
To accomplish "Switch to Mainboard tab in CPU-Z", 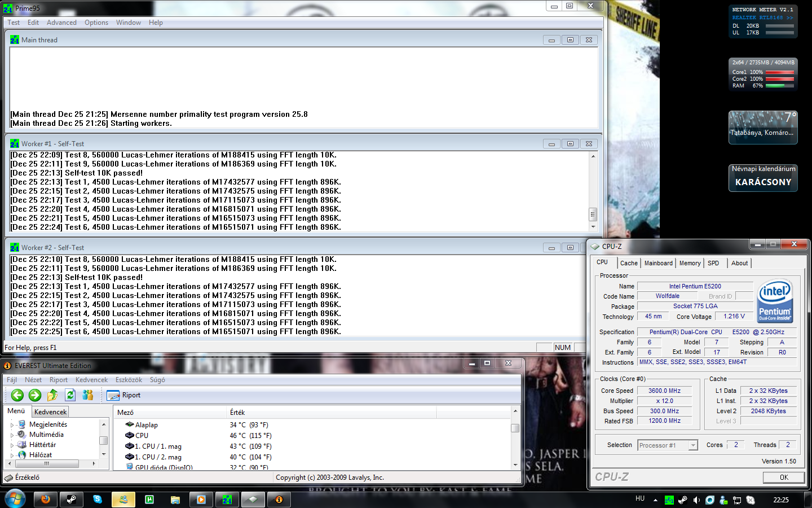I will (x=659, y=263).
